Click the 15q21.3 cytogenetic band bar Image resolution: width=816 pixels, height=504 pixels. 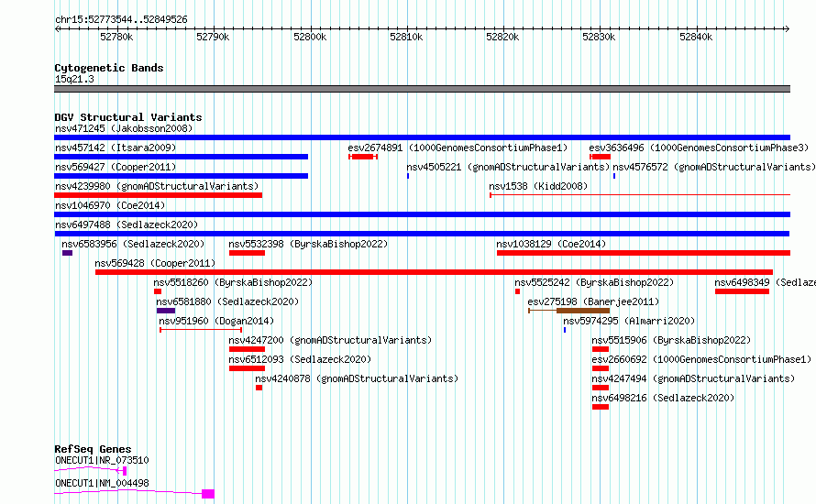click(422, 89)
